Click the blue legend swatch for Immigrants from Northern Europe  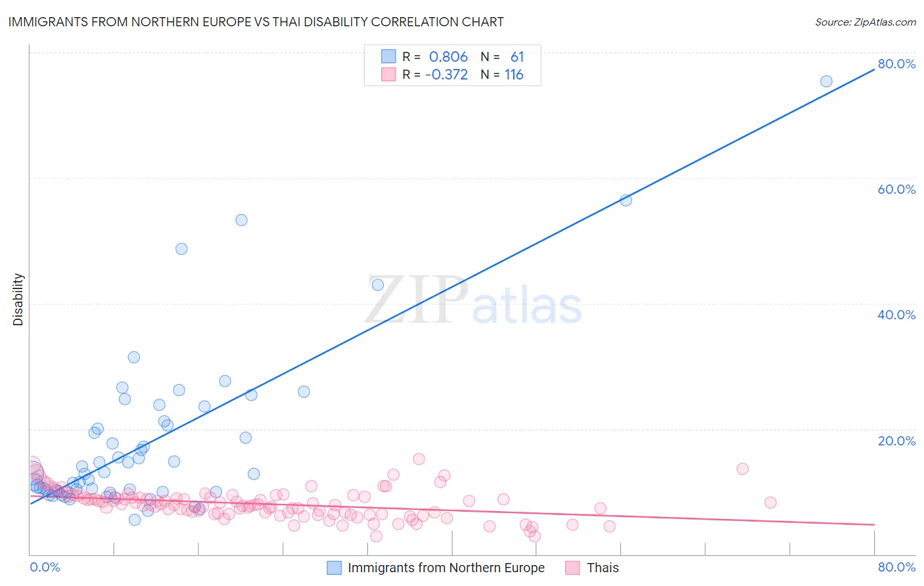click(x=335, y=568)
